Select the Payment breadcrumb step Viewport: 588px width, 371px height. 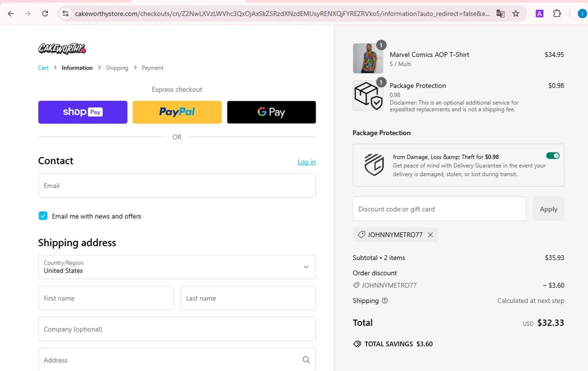[x=152, y=68]
